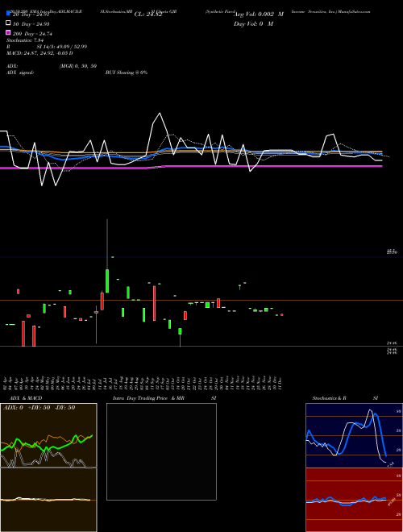This screenshot has width=403, height=532.
Task: Select the '50 Day = 24.93' legend text
Action: point(31,24)
